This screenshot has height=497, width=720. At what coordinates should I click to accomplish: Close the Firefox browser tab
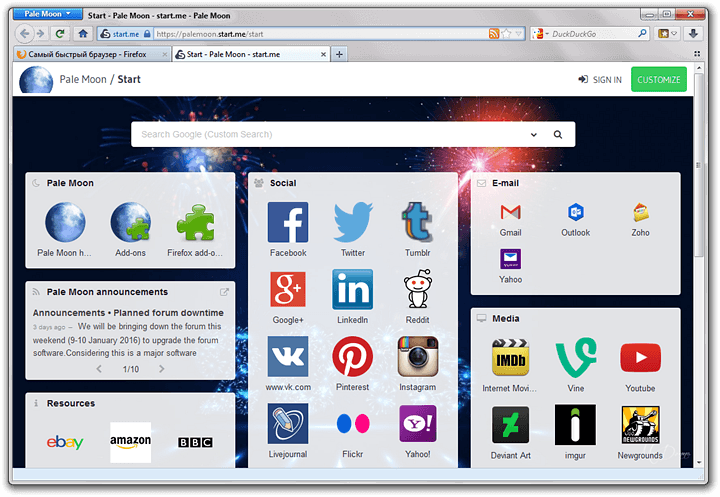coord(164,54)
